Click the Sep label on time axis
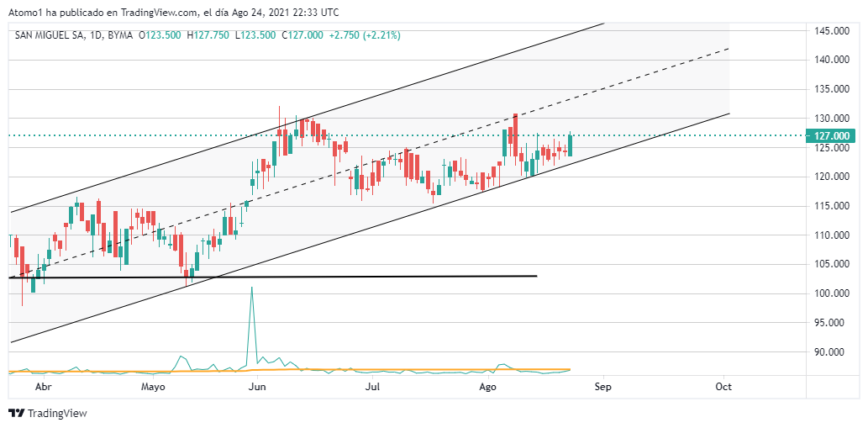 (602, 387)
